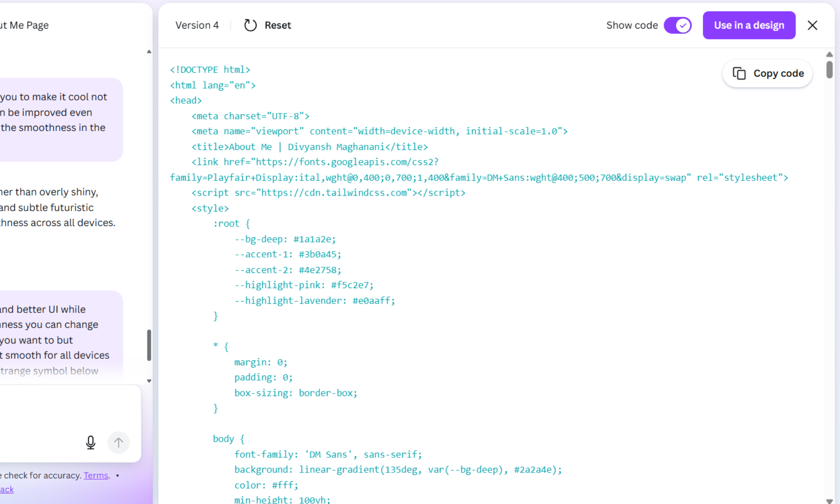Select the About Me Page conversation title
840x504 pixels.
point(24,25)
